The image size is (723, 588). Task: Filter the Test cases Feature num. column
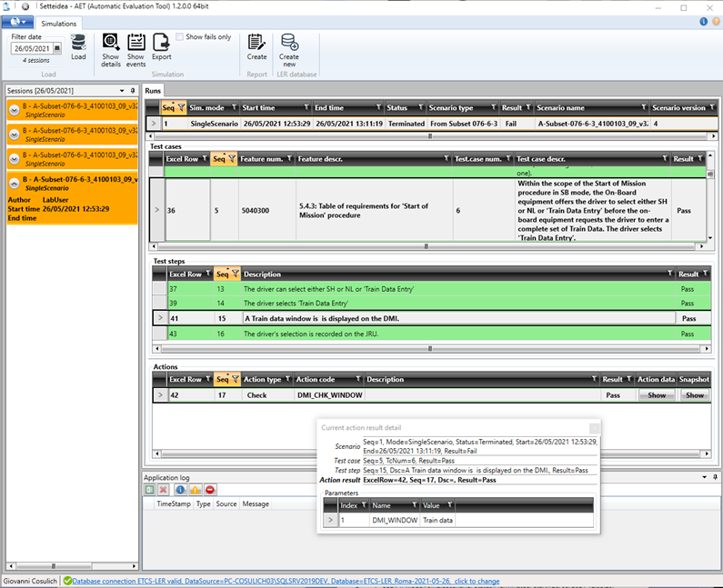coord(289,158)
